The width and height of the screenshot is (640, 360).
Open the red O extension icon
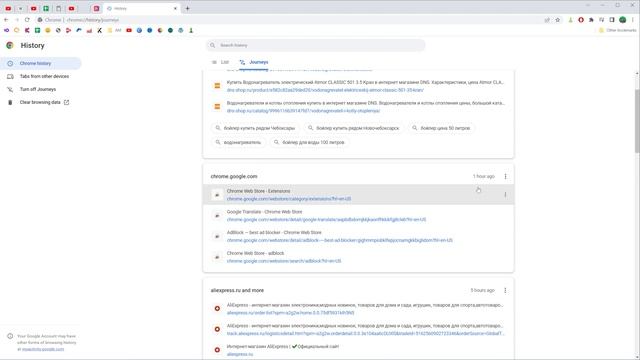581,20
